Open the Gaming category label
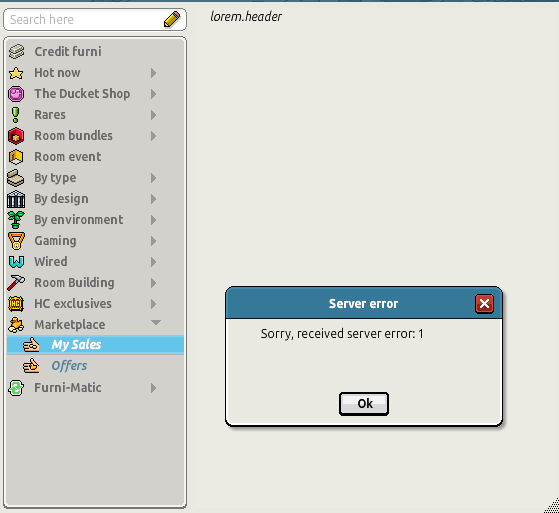 (x=55, y=241)
